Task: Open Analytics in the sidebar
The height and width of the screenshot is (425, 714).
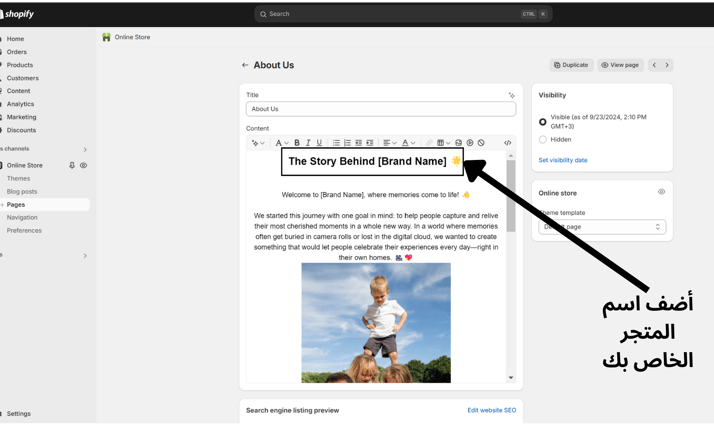Action: coord(20,104)
